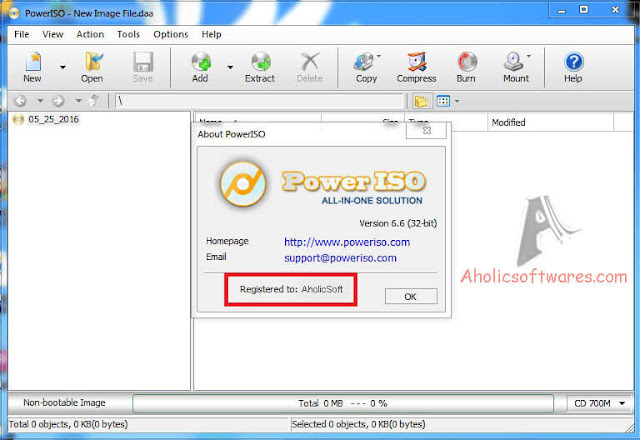Click the Version 6.6 (32-bit) text
Viewport: 640px width, 440px height.
(x=398, y=223)
